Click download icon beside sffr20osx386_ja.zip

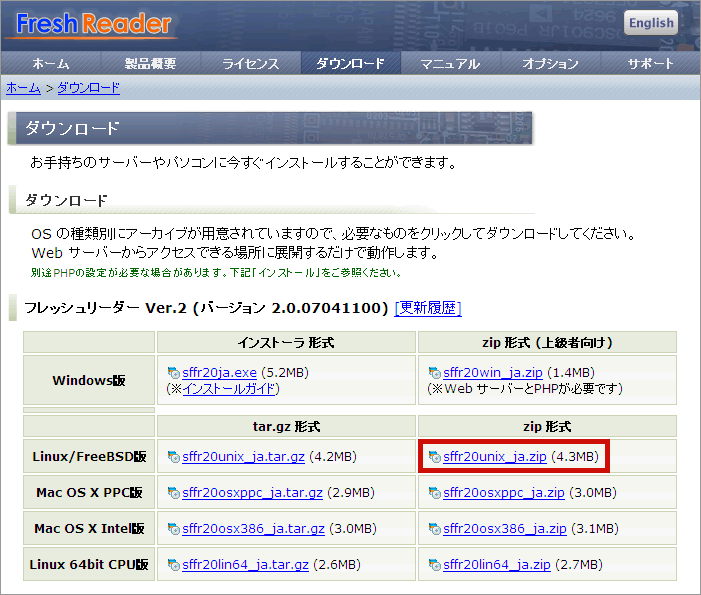435,529
